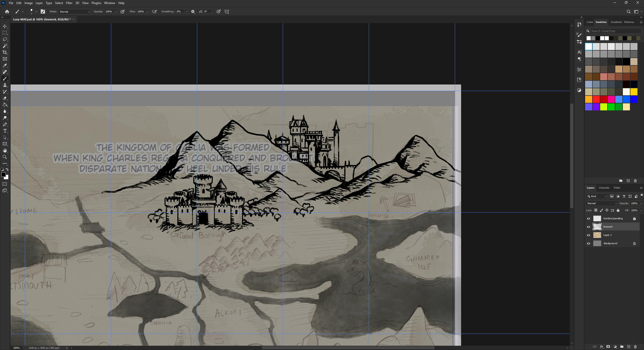Open the foreground color picker
This screenshot has height=350, width=644.
click(x=3, y=175)
